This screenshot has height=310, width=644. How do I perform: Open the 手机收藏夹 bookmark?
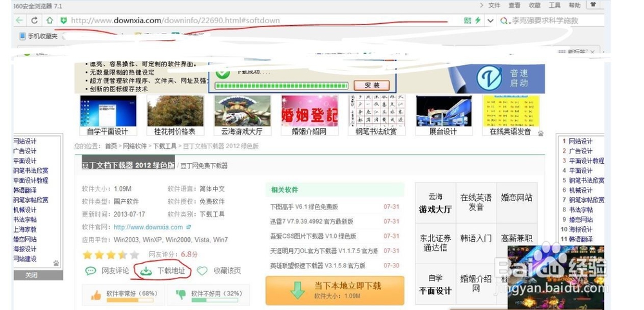(x=39, y=36)
